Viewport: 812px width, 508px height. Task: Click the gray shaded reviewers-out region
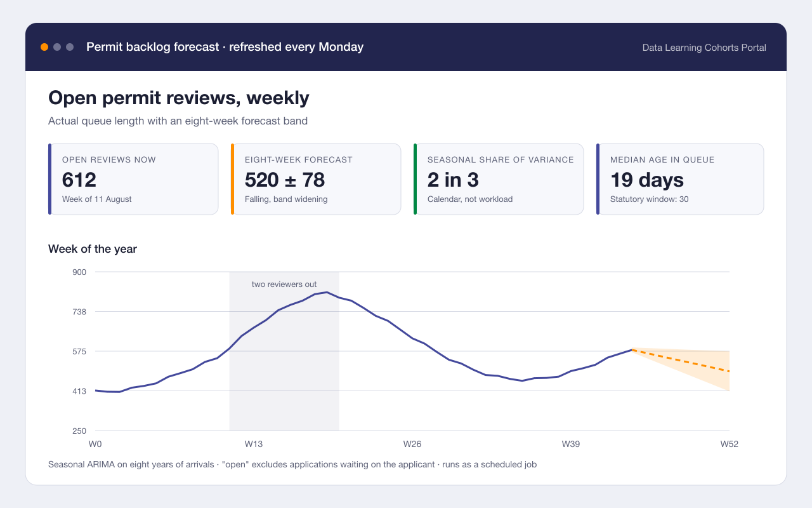284,368
